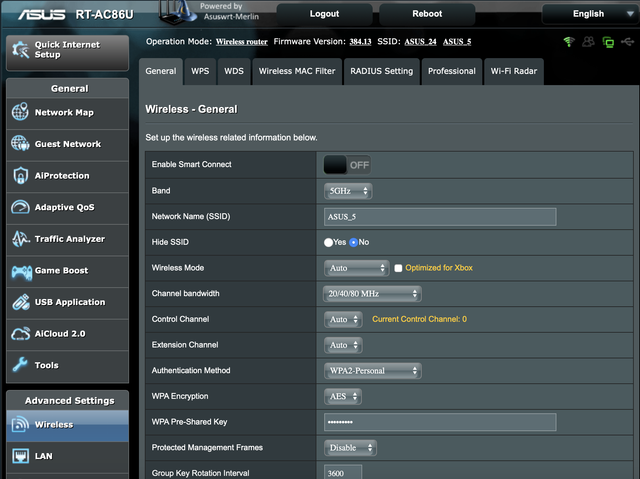Click the WPA Pre-Shared Key field
The height and width of the screenshot is (479, 640).
pyautogui.click(x=440, y=422)
